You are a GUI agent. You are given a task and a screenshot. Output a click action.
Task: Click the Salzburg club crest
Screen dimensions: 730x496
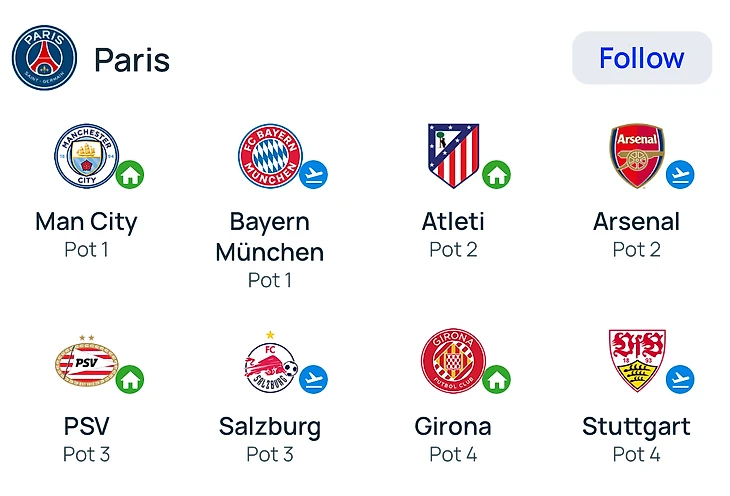click(270, 364)
